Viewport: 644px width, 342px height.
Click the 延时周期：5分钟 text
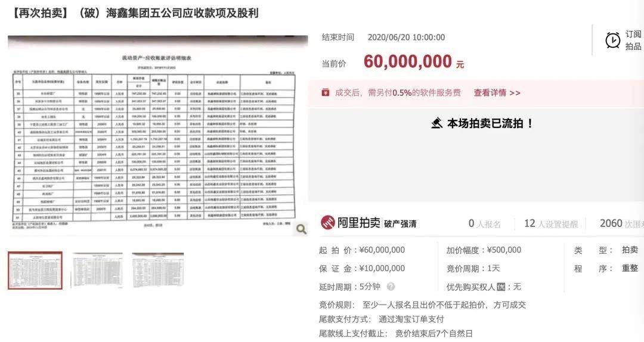coord(349,287)
